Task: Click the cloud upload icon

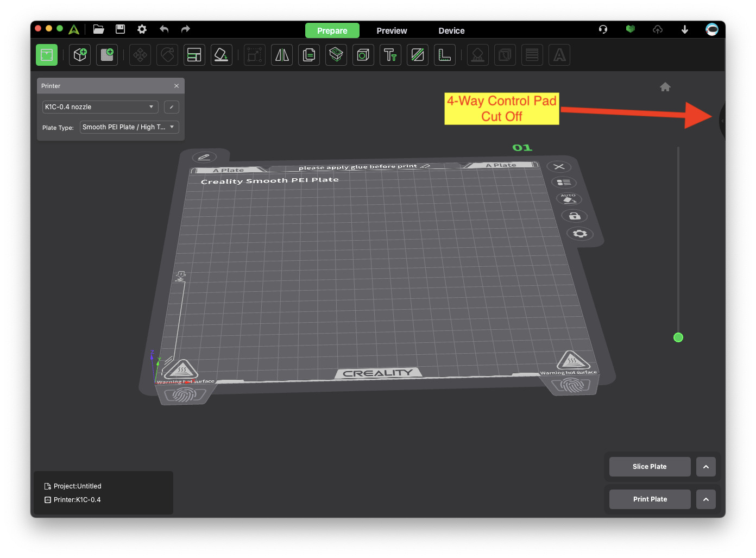Action: pyautogui.click(x=658, y=29)
